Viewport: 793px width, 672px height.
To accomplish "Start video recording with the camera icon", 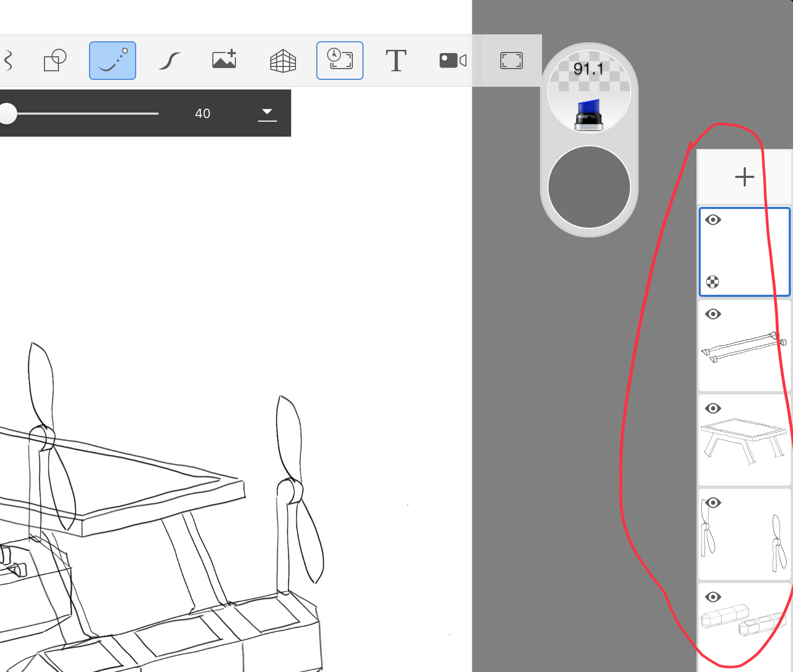I will pyautogui.click(x=453, y=61).
